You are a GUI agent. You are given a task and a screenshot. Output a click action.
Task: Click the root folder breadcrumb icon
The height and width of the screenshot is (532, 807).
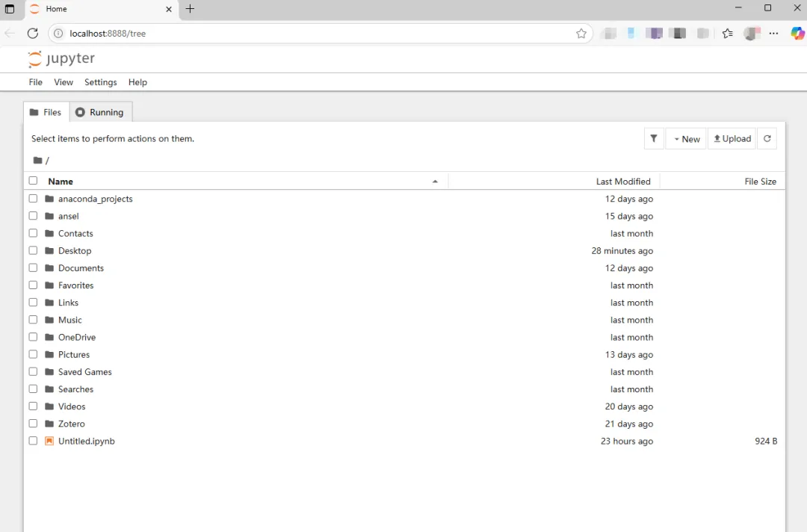37,161
